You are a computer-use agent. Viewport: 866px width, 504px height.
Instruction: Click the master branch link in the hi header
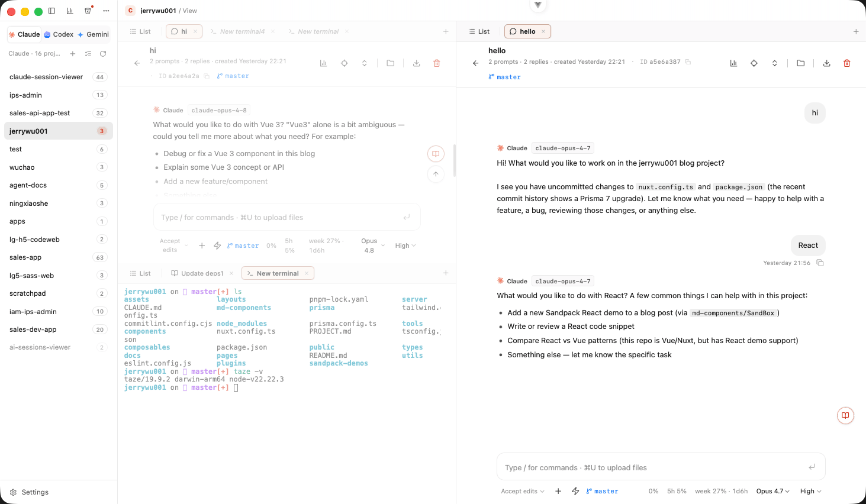[233, 76]
